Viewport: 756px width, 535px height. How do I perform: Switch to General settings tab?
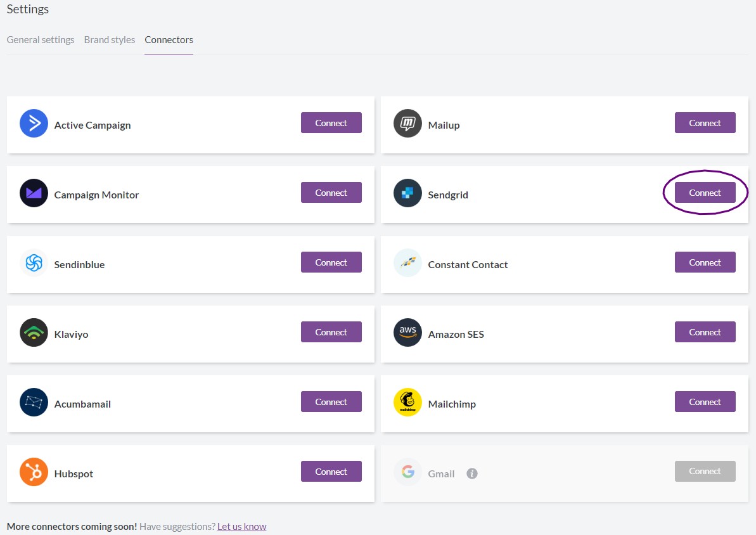tap(41, 39)
